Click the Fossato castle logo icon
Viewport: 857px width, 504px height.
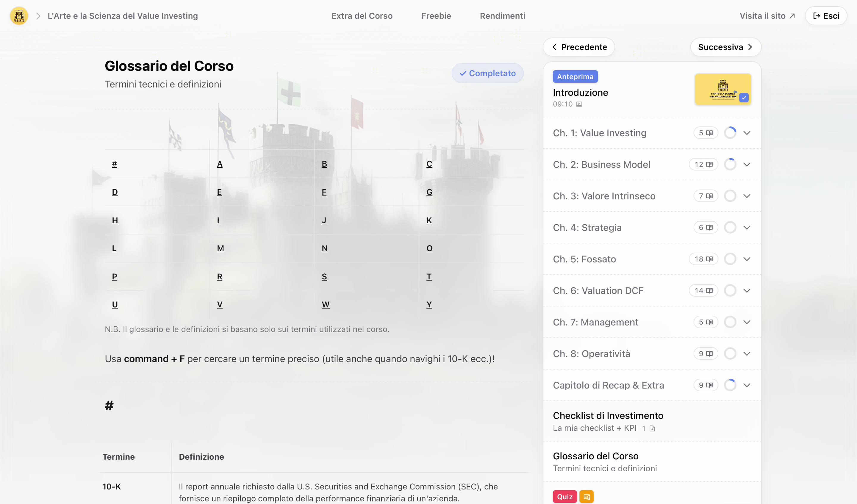(x=19, y=16)
